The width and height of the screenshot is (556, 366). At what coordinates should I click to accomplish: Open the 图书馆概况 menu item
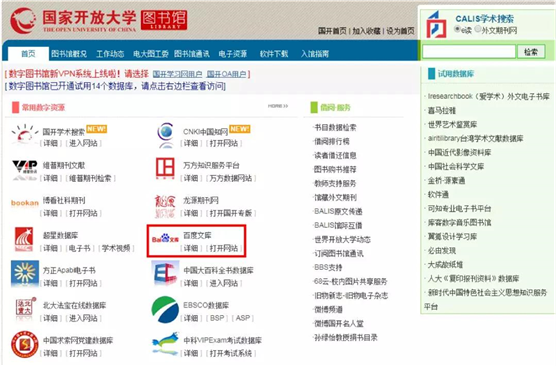click(69, 54)
